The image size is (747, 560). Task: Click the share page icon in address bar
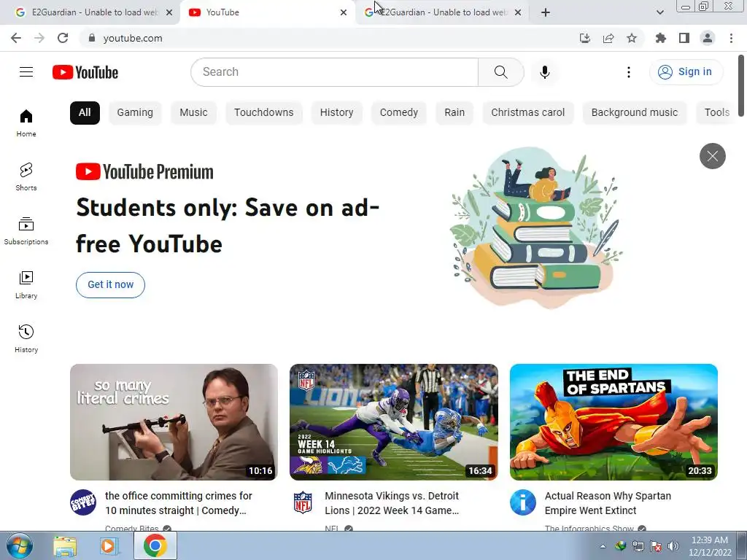tap(608, 38)
